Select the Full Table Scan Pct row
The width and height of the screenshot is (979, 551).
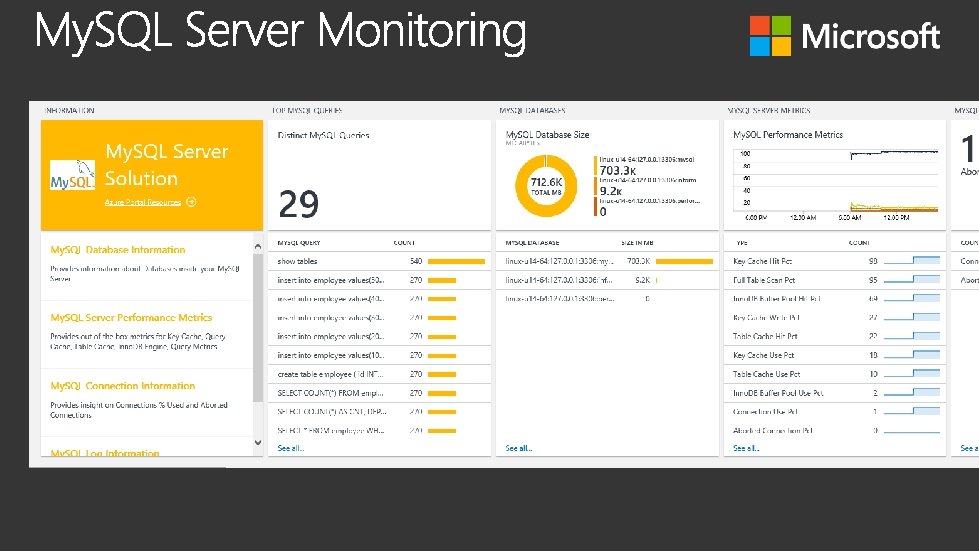click(835, 280)
